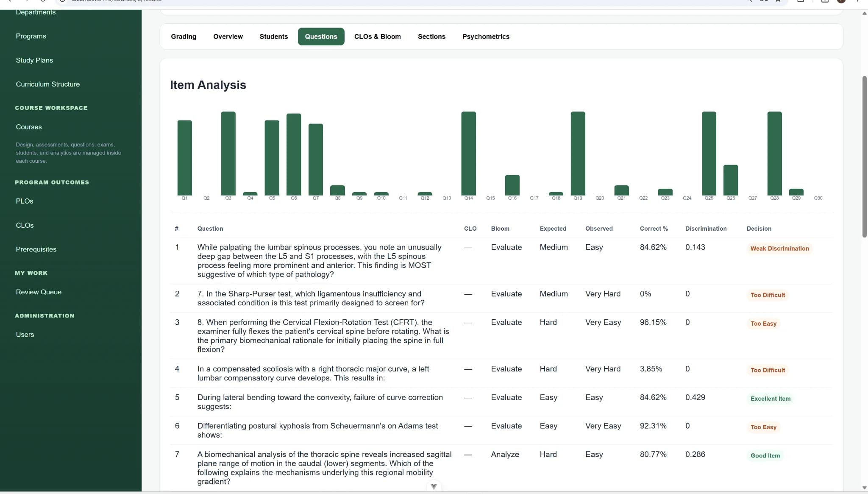The height and width of the screenshot is (494, 868).
Task: Open Users administration page
Action: click(25, 335)
